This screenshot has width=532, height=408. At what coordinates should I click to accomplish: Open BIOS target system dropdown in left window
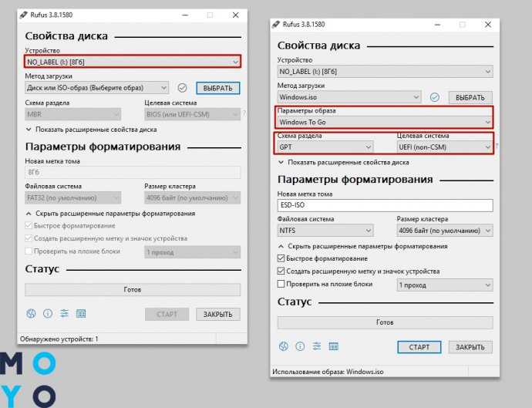tap(193, 114)
